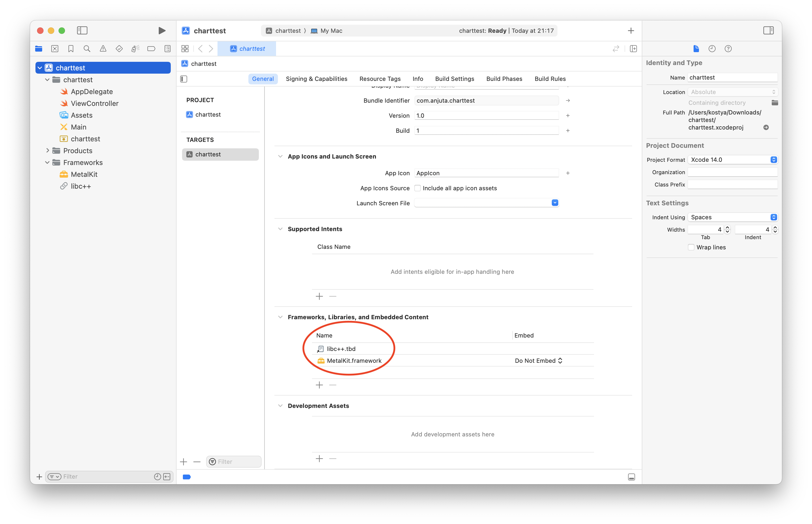Select ViewController in the navigator
The width and height of the screenshot is (812, 524).
[95, 103]
